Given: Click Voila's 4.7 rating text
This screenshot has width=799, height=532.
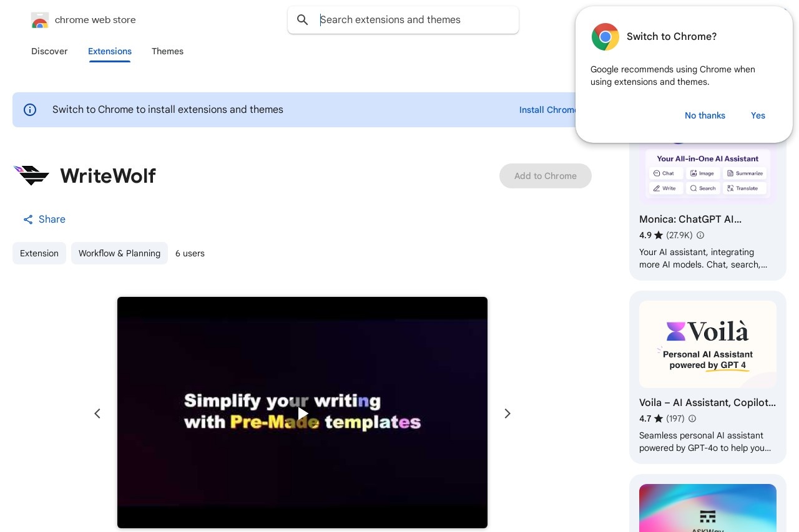Looking at the screenshot, I should (645, 418).
